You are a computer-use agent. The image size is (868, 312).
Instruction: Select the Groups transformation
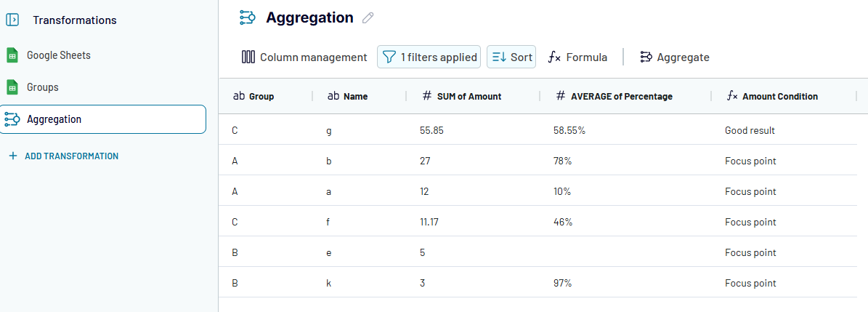pyautogui.click(x=43, y=87)
